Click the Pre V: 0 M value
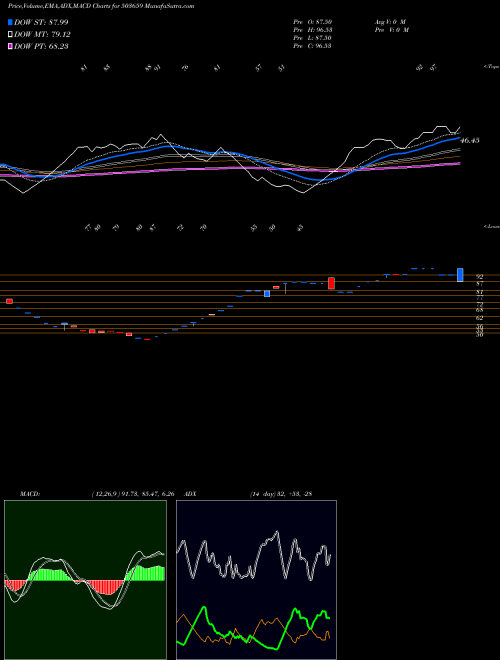Viewport: 500px width, 660px height. click(391, 30)
